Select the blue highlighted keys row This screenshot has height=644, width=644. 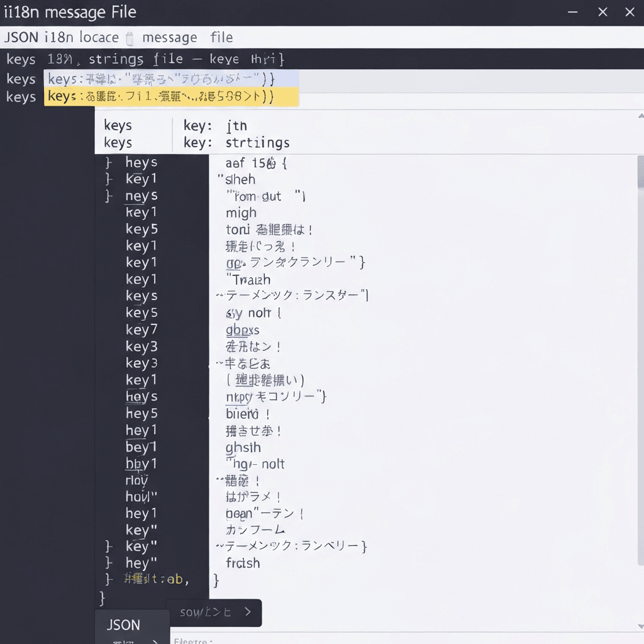pos(171,79)
